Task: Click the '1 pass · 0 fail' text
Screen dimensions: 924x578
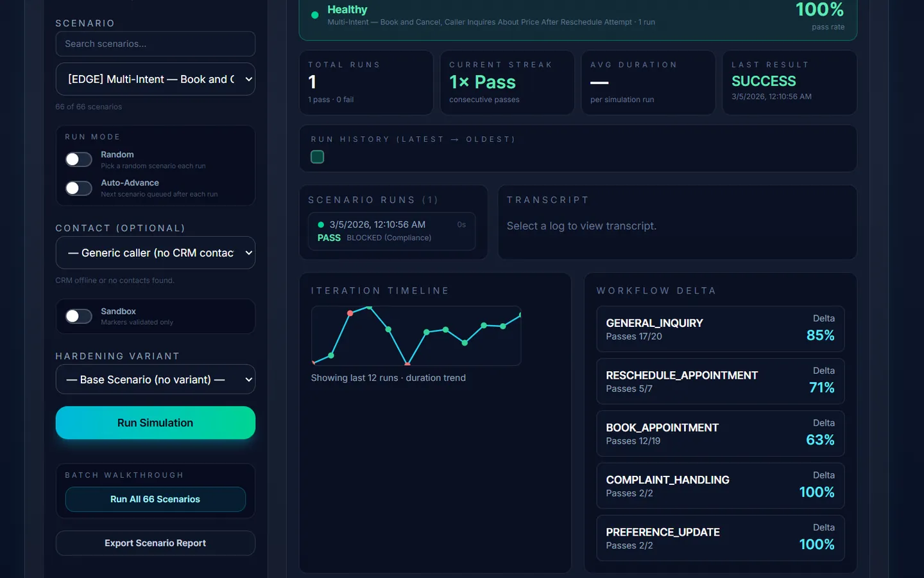Action: point(330,100)
